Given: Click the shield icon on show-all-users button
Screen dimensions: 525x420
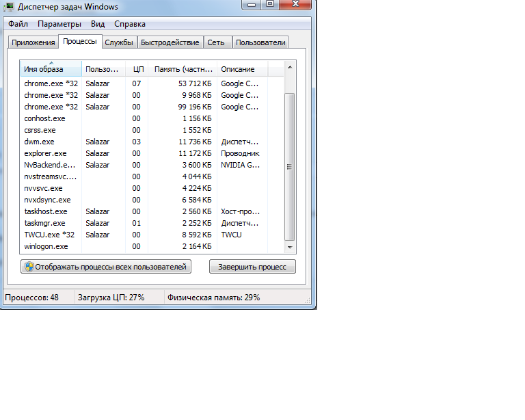Looking at the screenshot, I should point(29,267).
